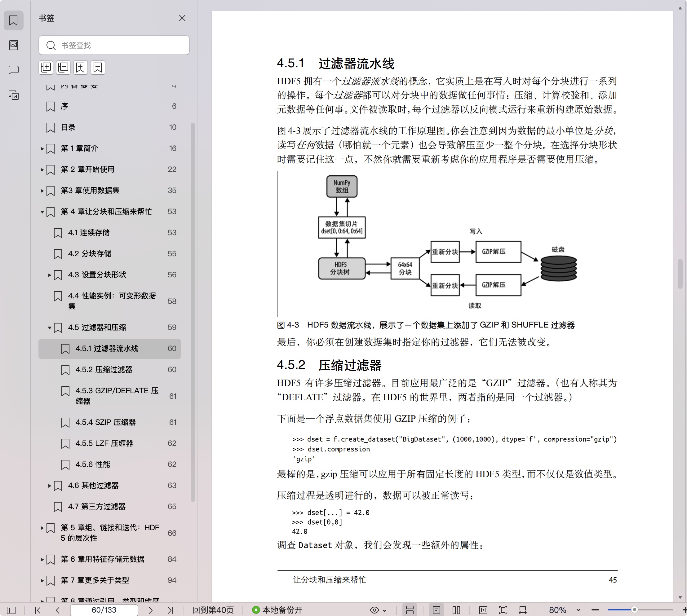The height and width of the screenshot is (616, 687).
Task: Click the 60/133 page number field
Action: 104,610
